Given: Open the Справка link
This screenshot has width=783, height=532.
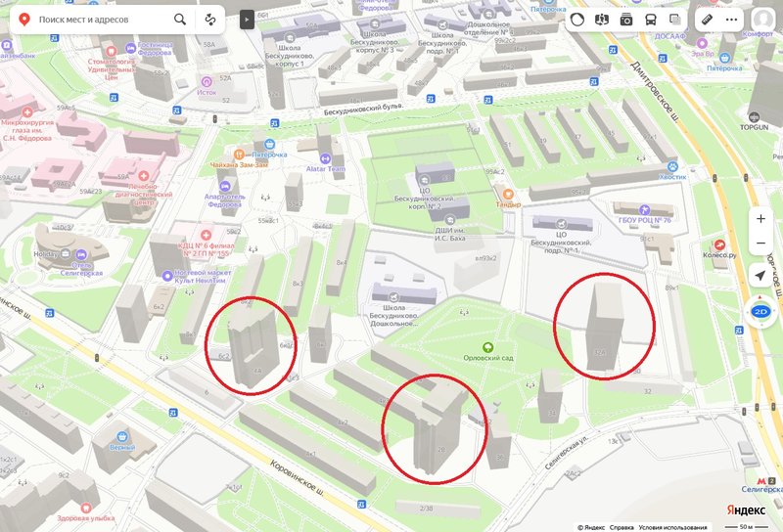Looking at the screenshot, I should [x=622, y=527].
